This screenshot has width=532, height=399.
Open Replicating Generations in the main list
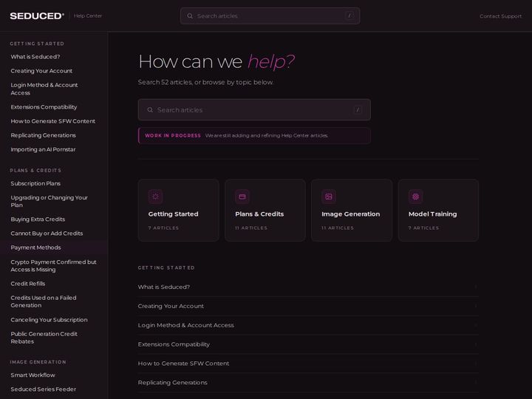[x=308, y=383]
